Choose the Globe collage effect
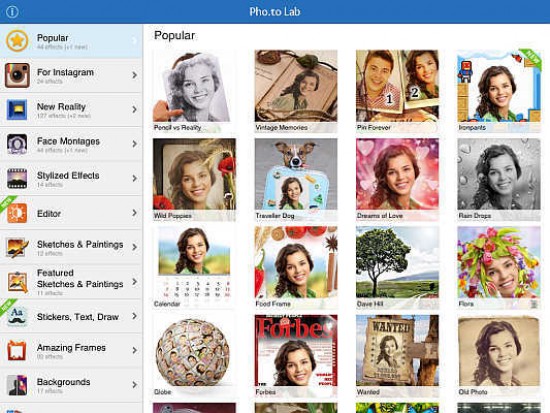550x413 pixels. tap(194, 355)
